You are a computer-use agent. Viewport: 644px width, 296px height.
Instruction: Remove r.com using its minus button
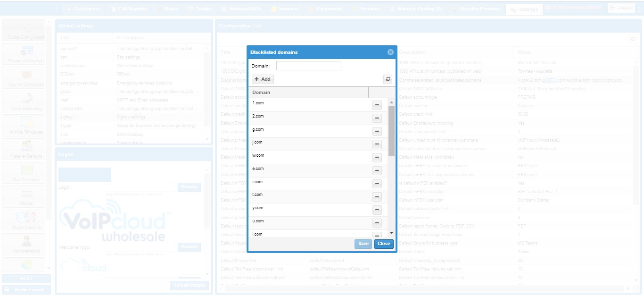[377, 184]
